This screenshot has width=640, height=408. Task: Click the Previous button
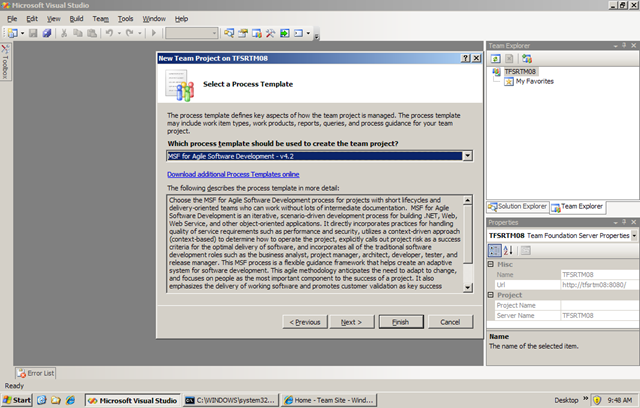tap(305, 322)
